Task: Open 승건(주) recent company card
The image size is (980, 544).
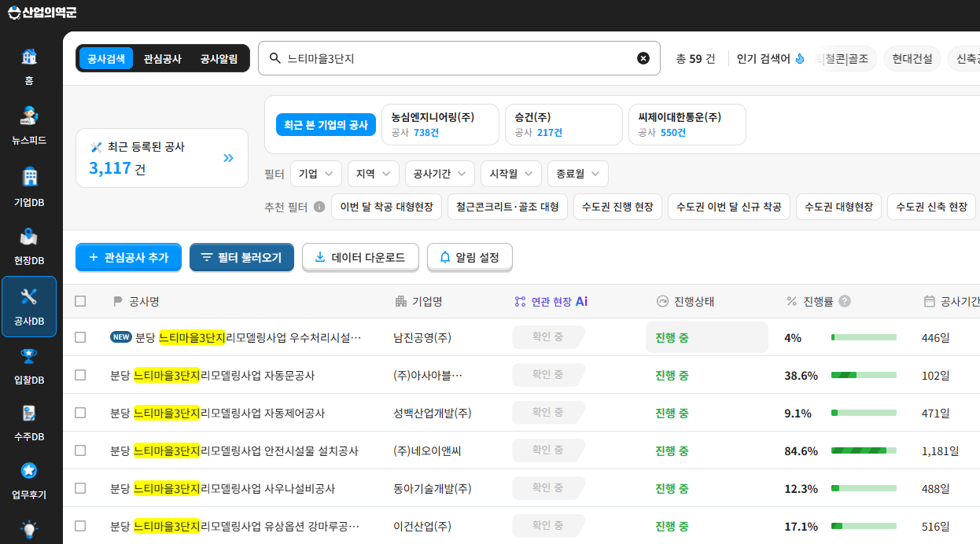Action: click(x=564, y=124)
